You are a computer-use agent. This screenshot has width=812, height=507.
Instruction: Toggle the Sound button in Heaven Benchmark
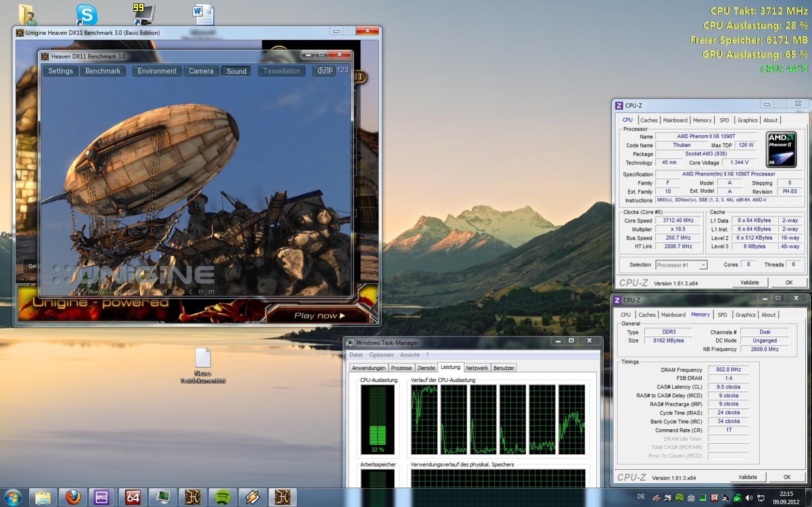tap(236, 71)
